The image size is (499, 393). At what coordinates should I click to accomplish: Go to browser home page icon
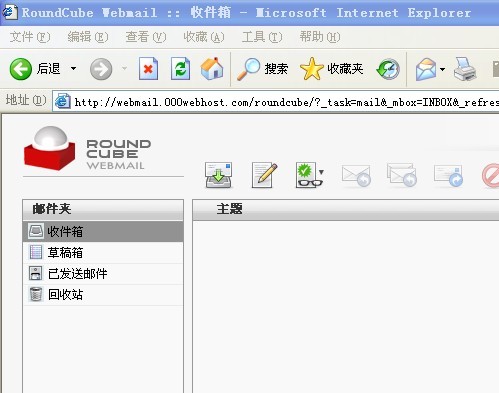[212, 69]
